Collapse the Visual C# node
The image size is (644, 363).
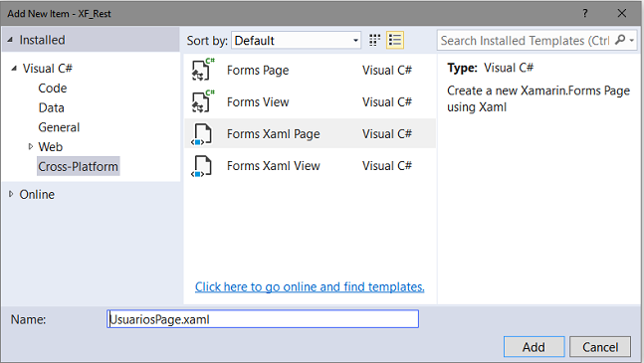click(x=14, y=68)
